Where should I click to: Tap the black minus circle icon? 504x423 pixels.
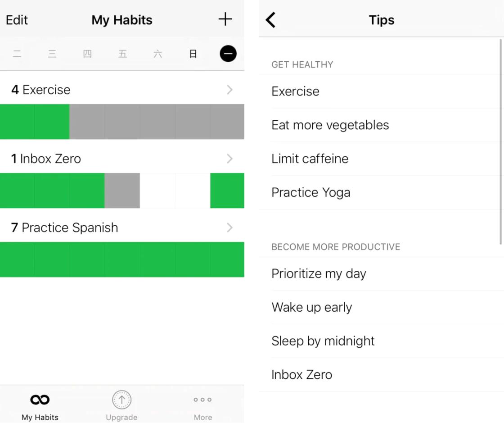click(228, 54)
